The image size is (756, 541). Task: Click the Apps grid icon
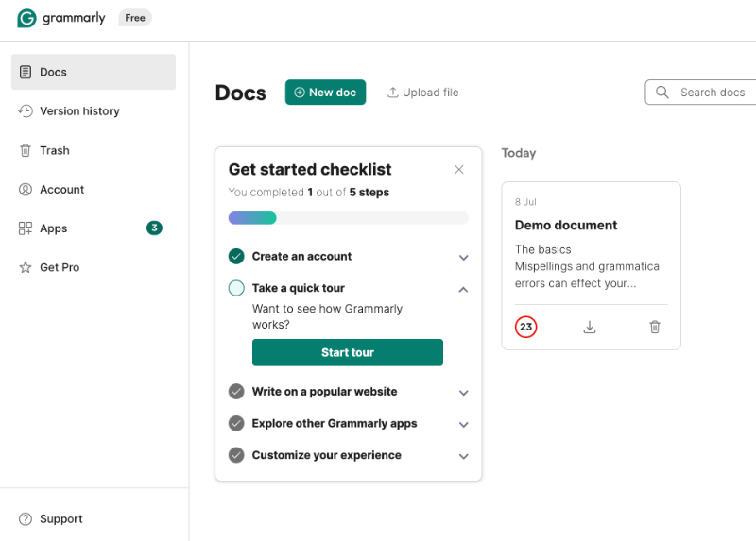[x=26, y=228]
